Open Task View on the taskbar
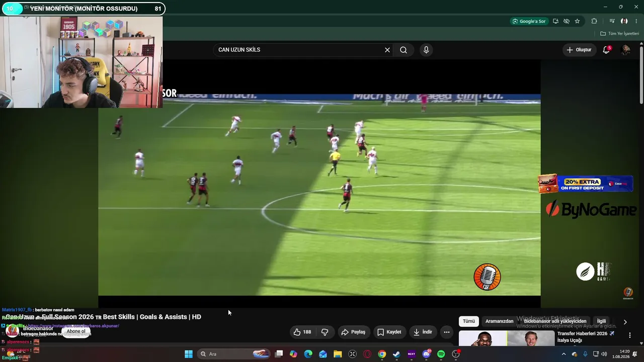Viewport: 644px width, 362px height. 279,354
